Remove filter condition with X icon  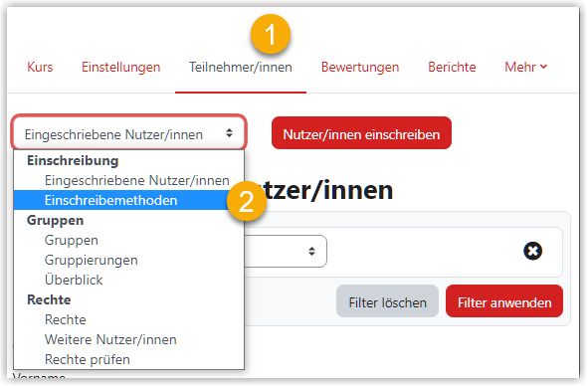pos(532,251)
